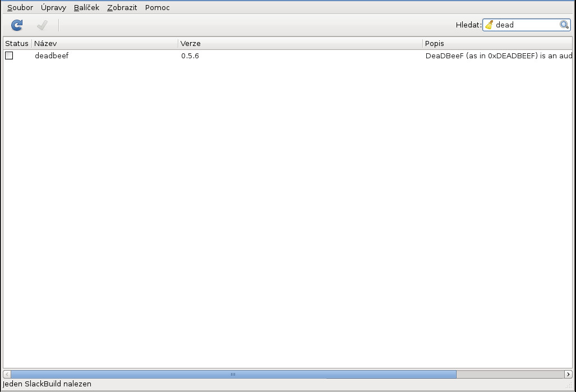Sort by the Popis column header
576x392 pixels.
click(x=497, y=43)
